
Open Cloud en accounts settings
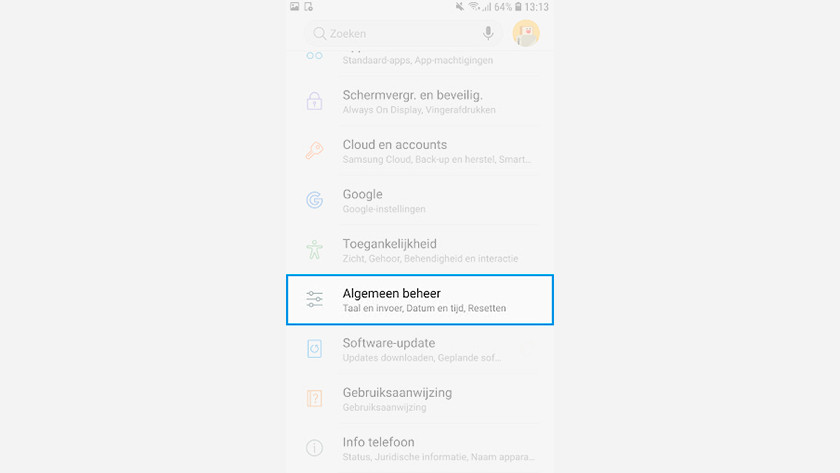coord(420,151)
